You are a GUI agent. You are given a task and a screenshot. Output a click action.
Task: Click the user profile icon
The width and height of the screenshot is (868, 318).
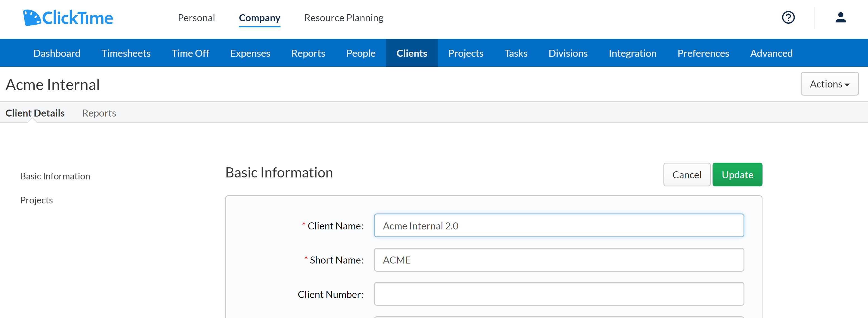click(x=841, y=18)
